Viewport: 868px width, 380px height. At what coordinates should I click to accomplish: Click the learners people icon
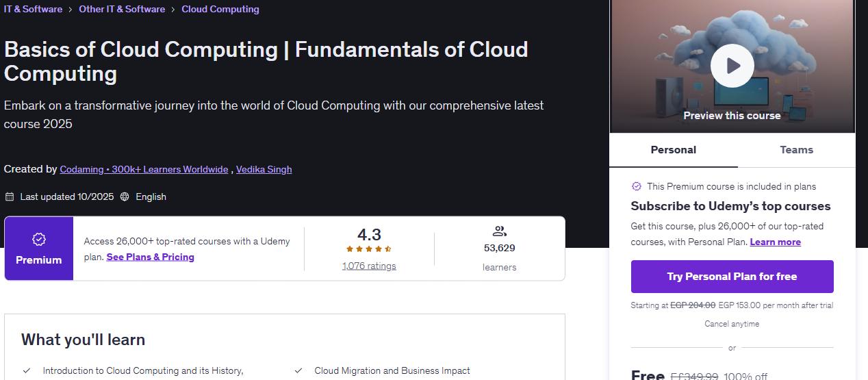pyautogui.click(x=499, y=231)
